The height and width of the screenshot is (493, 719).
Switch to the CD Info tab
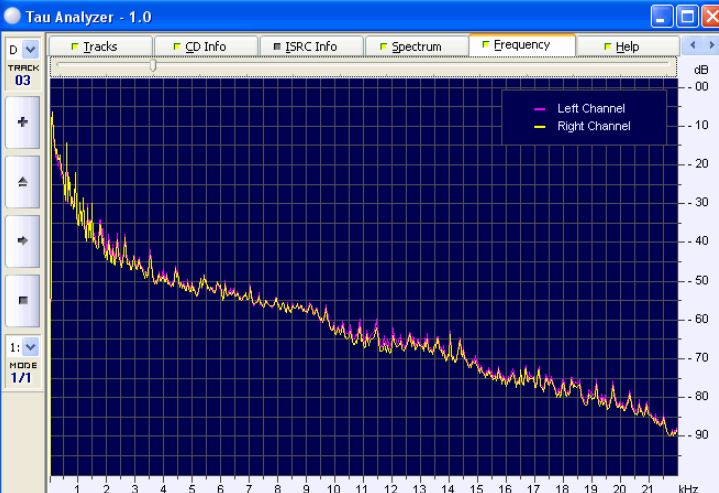tap(206, 47)
